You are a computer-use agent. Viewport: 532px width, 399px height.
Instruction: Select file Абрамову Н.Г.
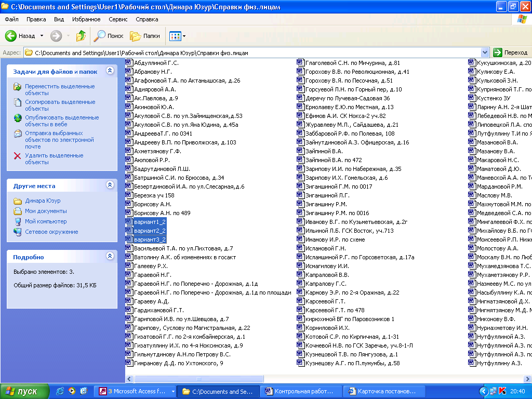pos(153,72)
